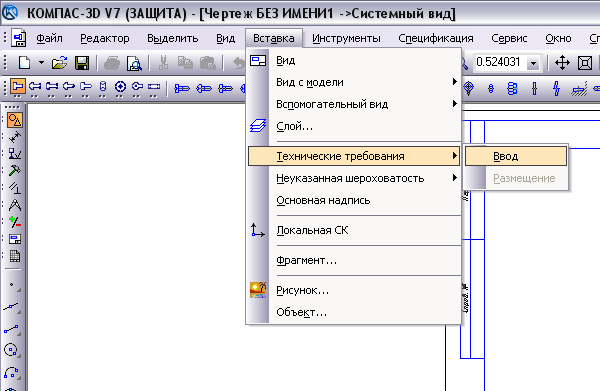Image resolution: width=600 pixels, height=391 pixels.
Task: Choose Рисунок... to insert a picture
Action: click(x=354, y=290)
